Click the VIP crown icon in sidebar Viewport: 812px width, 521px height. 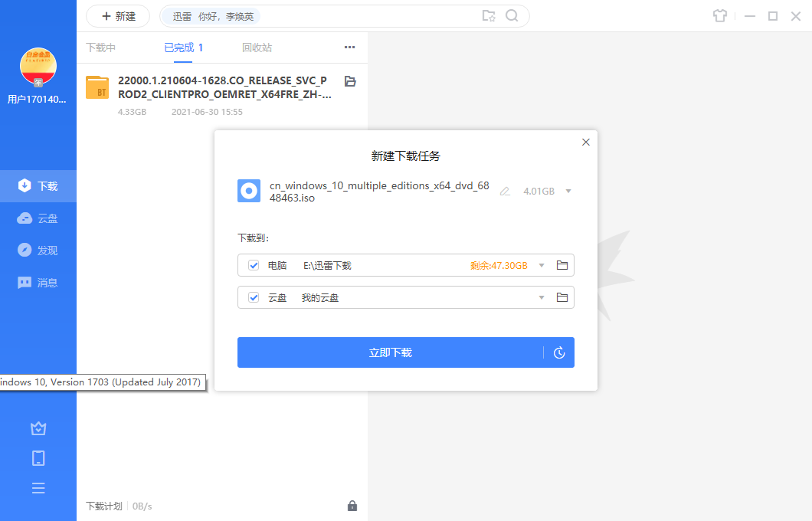(x=38, y=428)
